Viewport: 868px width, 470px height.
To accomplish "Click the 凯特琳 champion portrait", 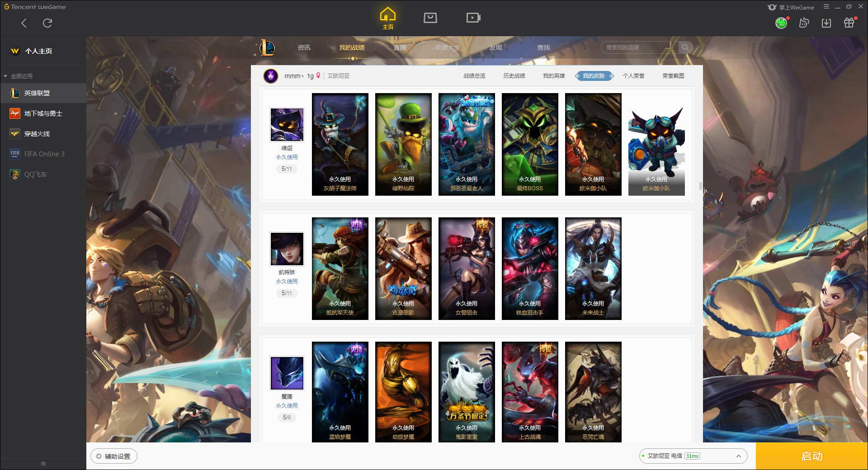I will (x=287, y=249).
